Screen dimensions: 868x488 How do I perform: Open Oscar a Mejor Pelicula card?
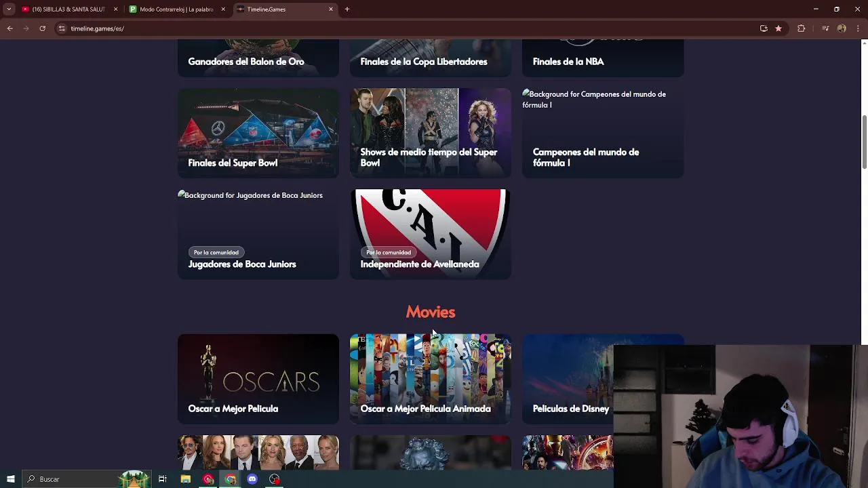[x=258, y=379]
